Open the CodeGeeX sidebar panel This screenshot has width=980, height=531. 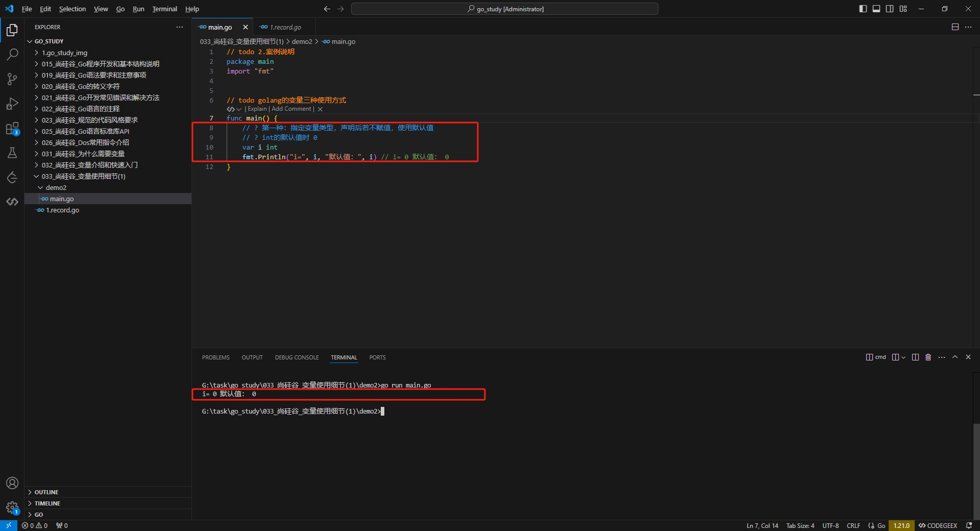[12, 202]
